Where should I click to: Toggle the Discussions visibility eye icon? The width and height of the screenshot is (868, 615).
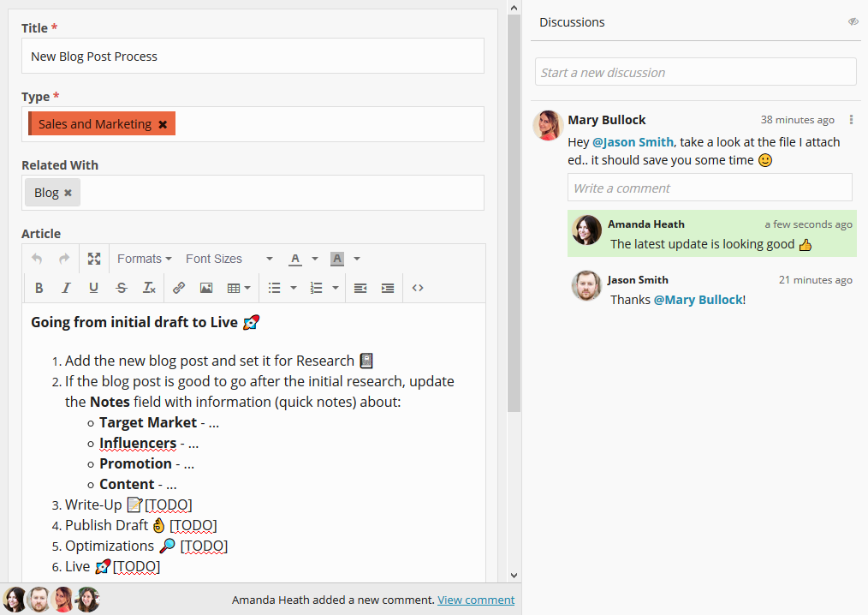tap(853, 22)
